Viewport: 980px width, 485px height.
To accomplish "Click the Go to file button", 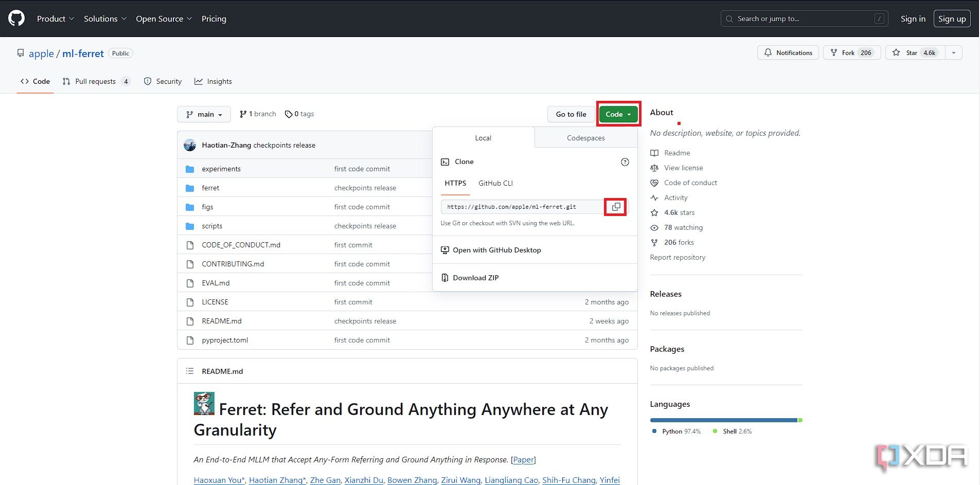I will pyautogui.click(x=571, y=114).
